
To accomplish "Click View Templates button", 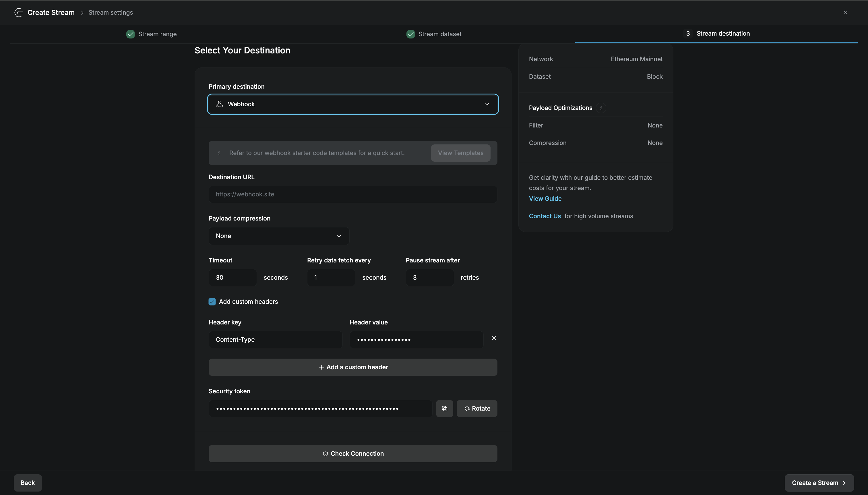I will point(460,153).
